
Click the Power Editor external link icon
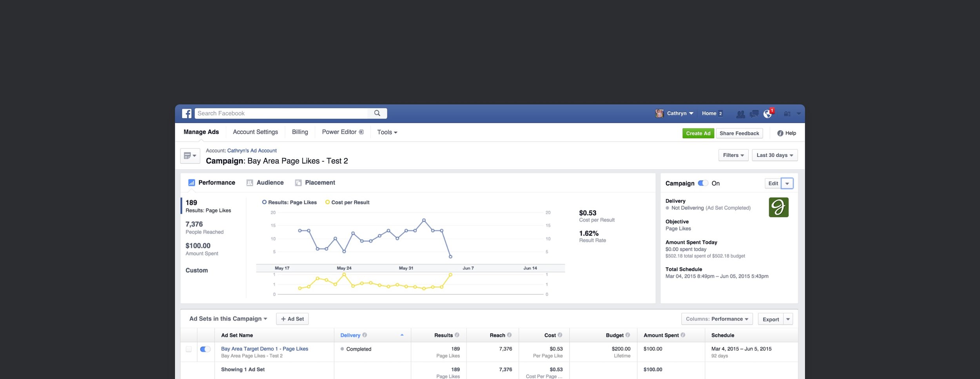[x=361, y=132]
